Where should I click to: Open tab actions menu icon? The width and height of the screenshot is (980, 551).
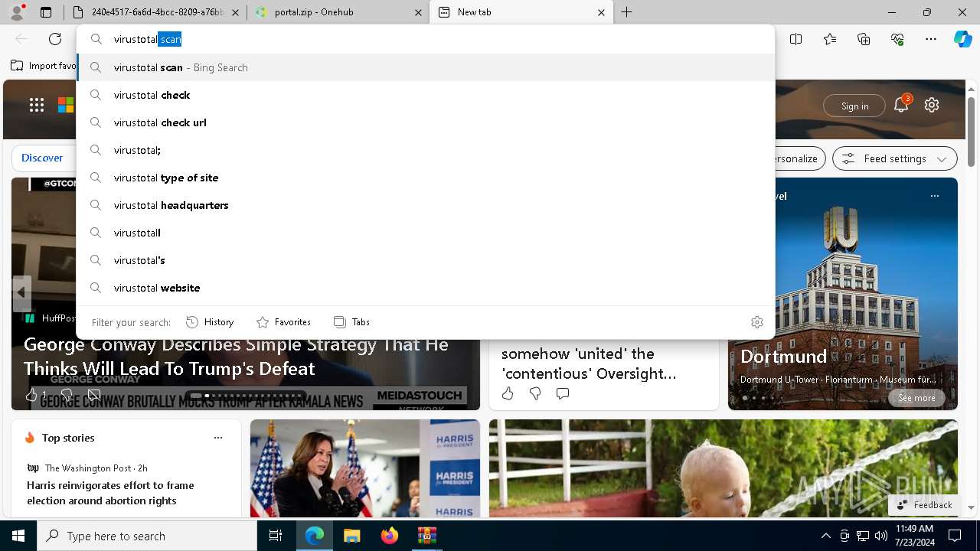[x=46, y=12]
